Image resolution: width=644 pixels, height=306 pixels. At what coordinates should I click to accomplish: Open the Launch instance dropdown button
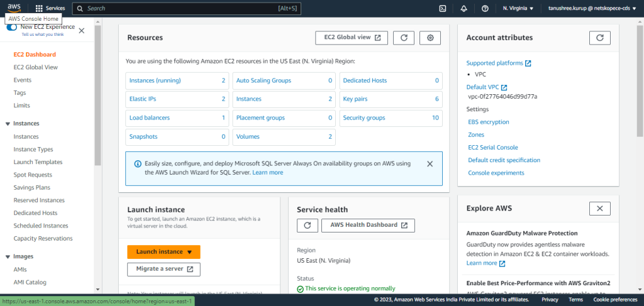[164, 252]
